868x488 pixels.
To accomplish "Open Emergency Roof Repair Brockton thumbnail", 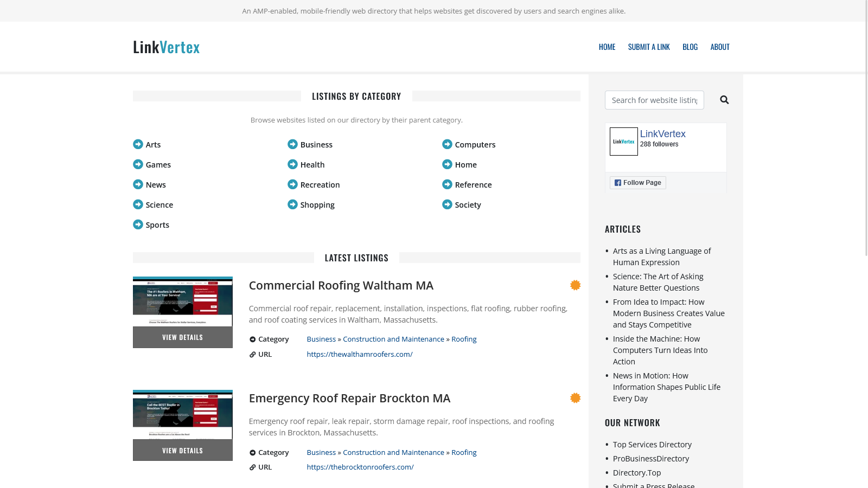I will click(x=183, y=415).
